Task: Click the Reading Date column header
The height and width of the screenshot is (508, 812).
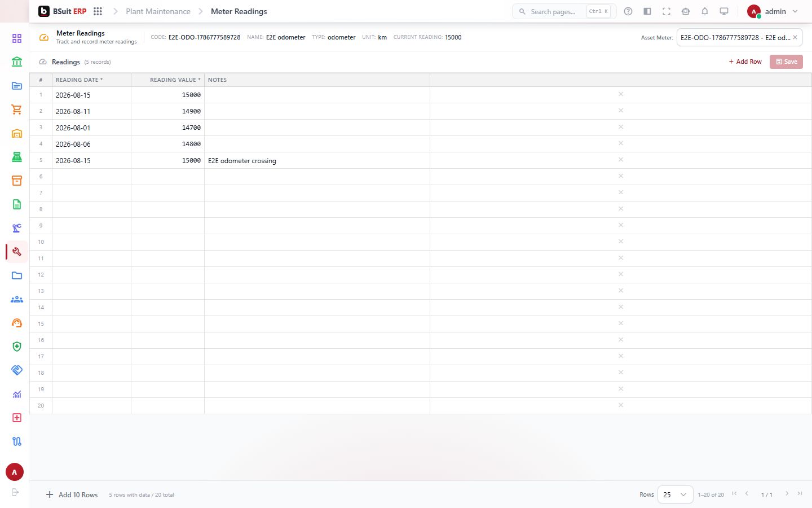Action: click(91, 80)
